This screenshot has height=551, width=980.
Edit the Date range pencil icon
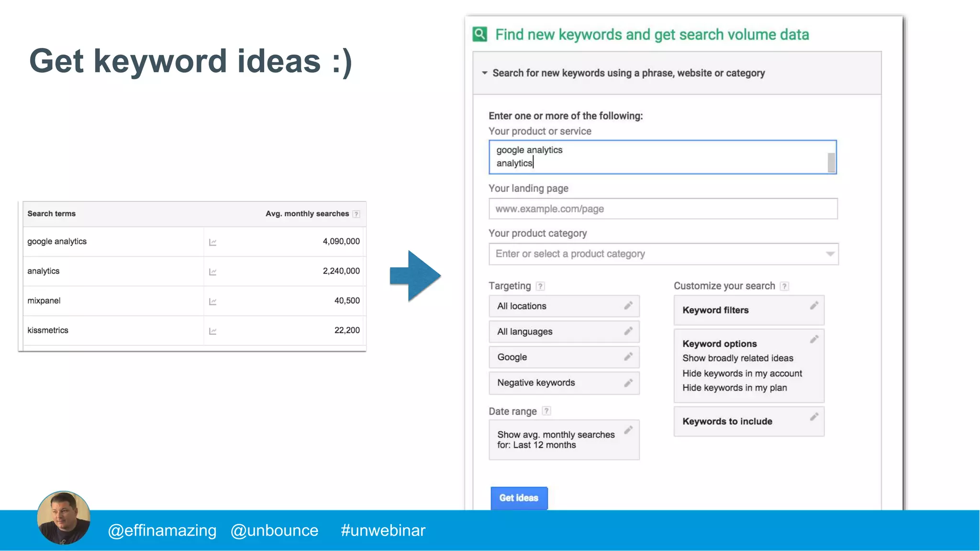(628, 430)
